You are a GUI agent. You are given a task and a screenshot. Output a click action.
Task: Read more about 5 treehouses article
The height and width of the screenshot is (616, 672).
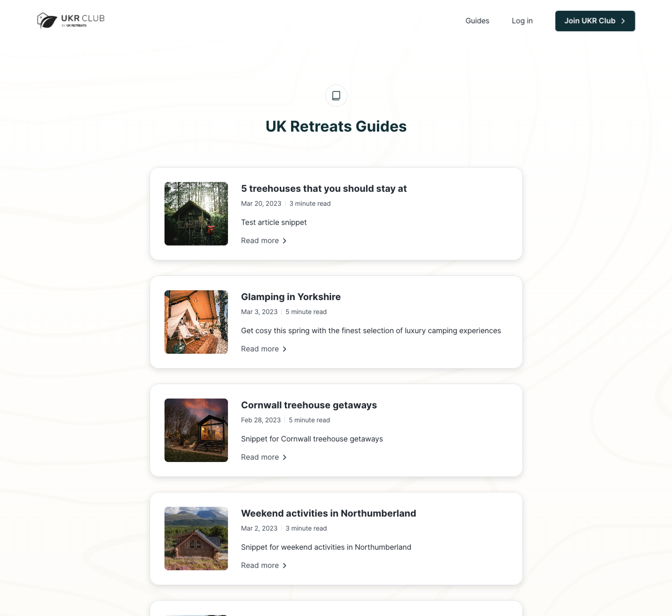click(x=264, y=240)
